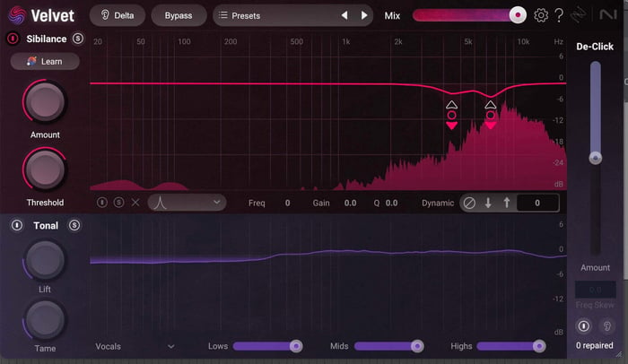Disable dynamic mode circle-slash icon

click(469, 203)
